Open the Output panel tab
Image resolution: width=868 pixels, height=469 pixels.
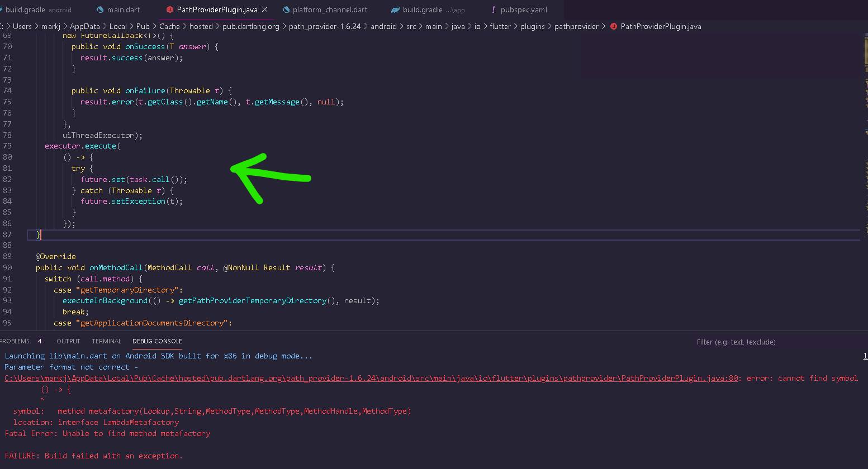coord(68,341)
